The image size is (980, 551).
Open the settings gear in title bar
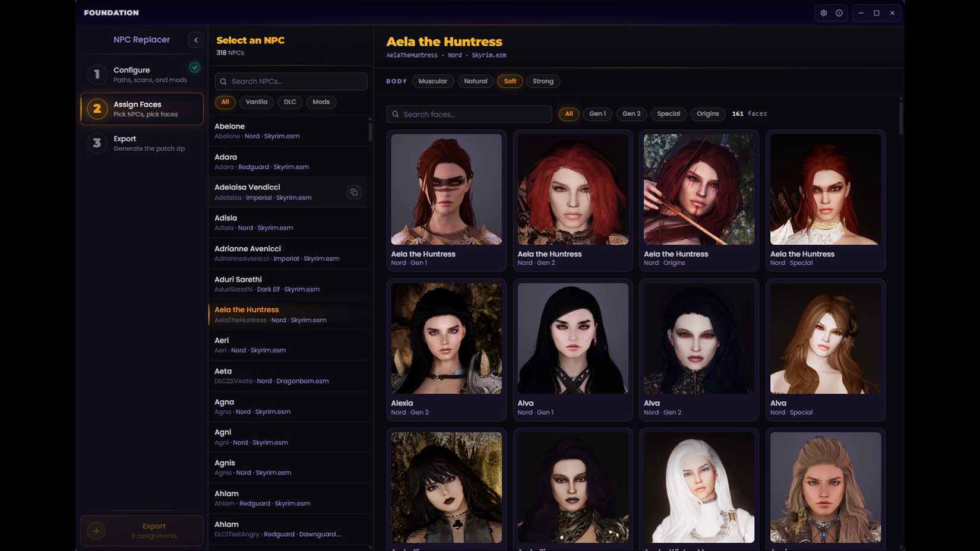(x=823, y=13)
